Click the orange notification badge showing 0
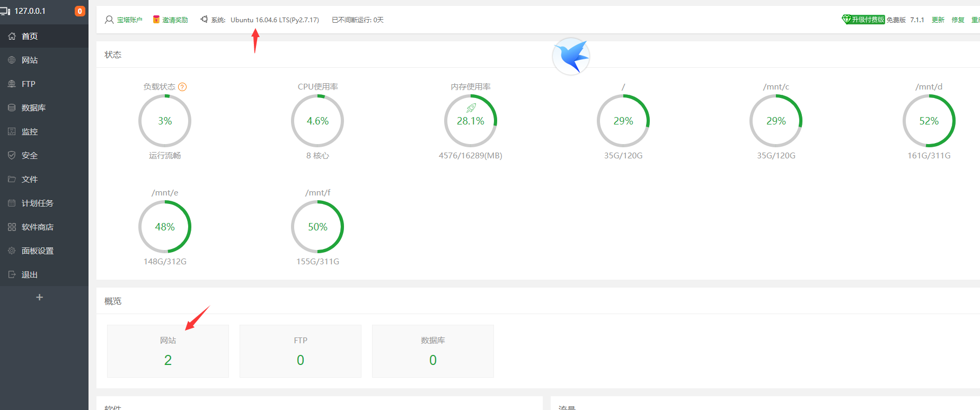This screenshot has width=980, height=410. pyautogui.click(x=80, y=11)
